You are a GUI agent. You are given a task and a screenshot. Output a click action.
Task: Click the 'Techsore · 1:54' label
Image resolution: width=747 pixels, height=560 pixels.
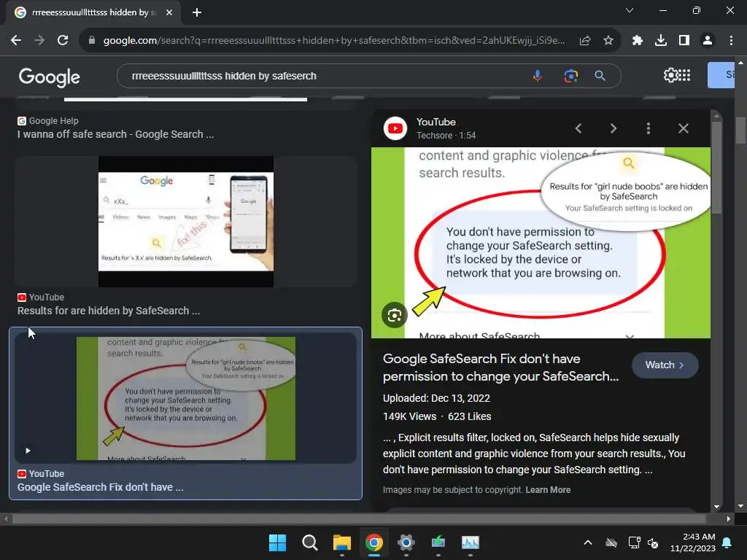coord(446,136)
